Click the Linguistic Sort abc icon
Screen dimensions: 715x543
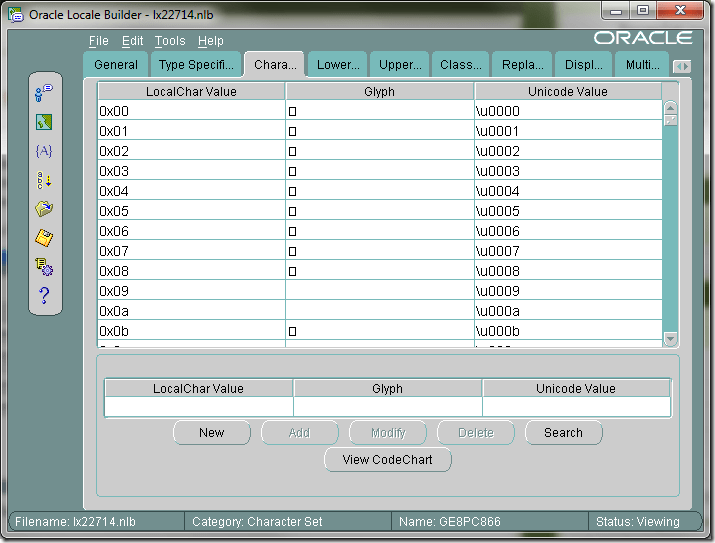click(x=44, y=181)
